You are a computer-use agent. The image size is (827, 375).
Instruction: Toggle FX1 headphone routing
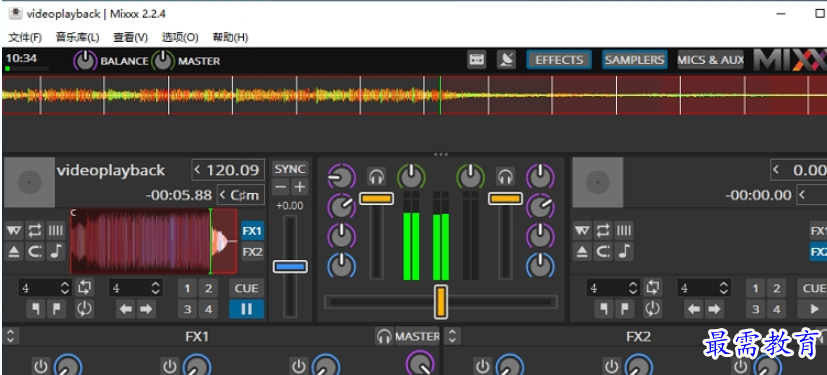(x=384, y=336)
